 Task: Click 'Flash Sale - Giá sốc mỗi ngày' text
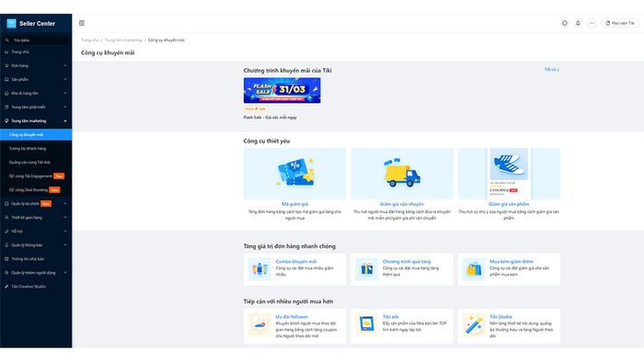pos(270,118)
